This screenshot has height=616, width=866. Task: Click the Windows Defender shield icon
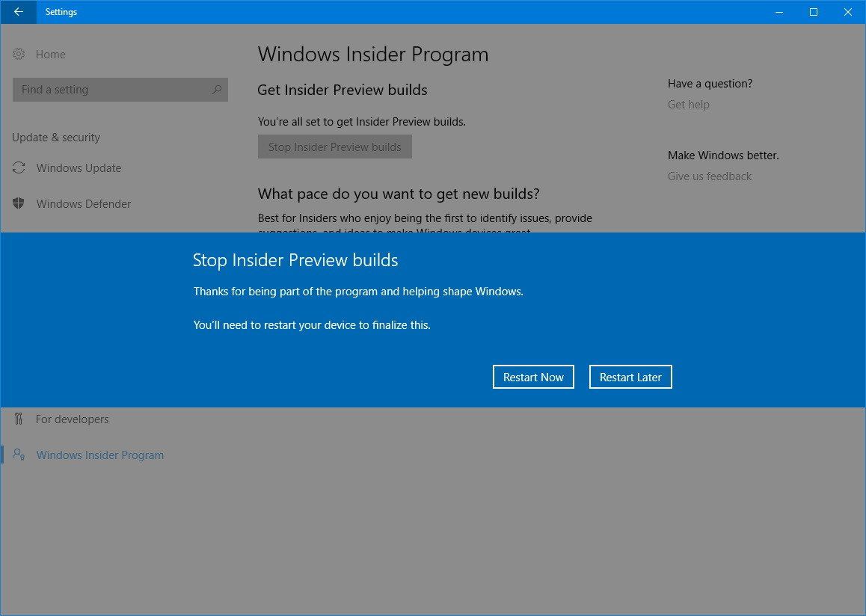(18, 203)
